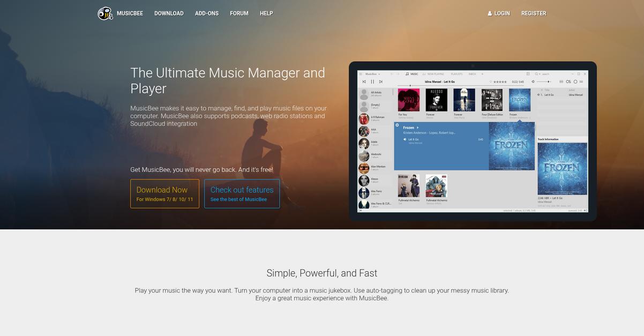Click the last.fm scrobble icon in preview
The height and width of the screenshot is (336, 644).
pyautogui.click(x=568, y=81)
